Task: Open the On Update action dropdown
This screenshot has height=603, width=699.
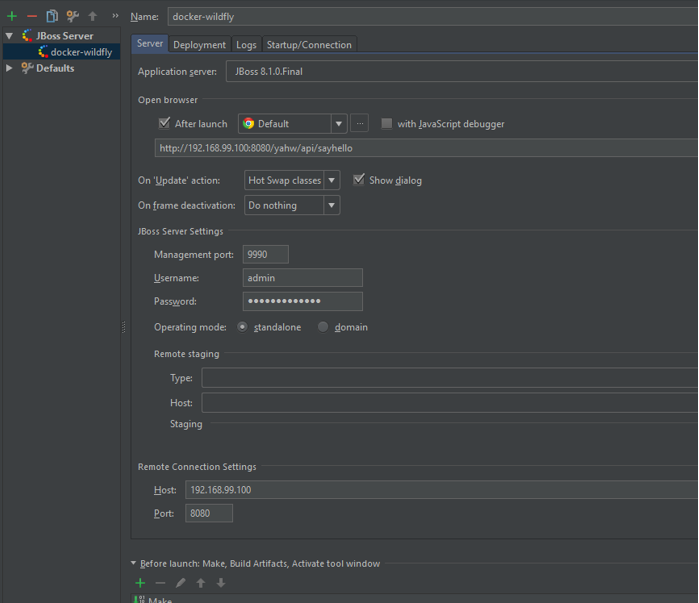Action: [331, 181]
